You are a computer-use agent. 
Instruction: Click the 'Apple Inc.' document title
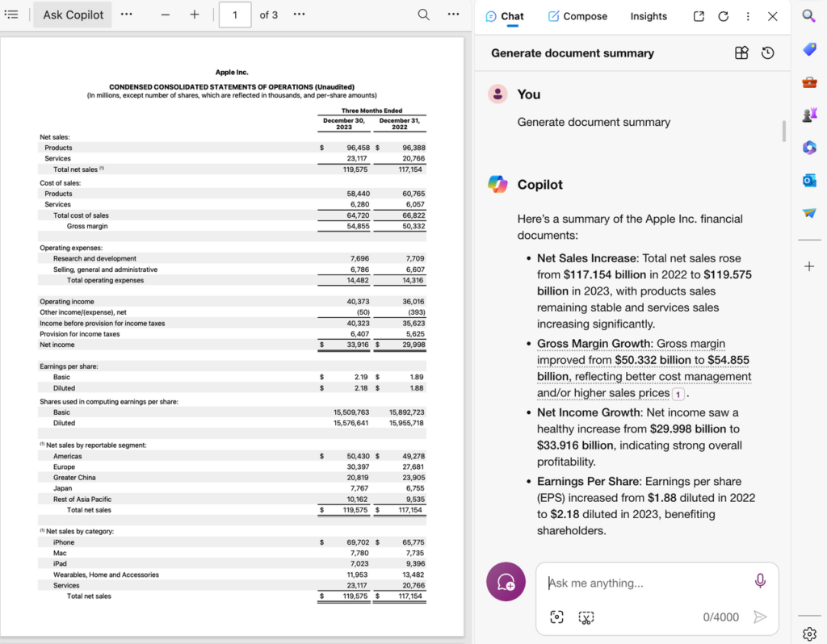[x=232, y=72]
